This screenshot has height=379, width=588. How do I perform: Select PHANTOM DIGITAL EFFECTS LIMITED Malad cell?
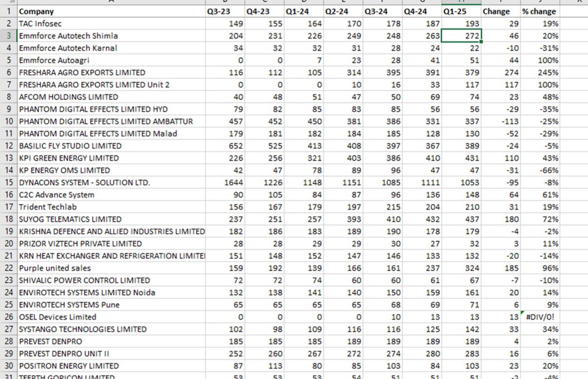[111, 133]
